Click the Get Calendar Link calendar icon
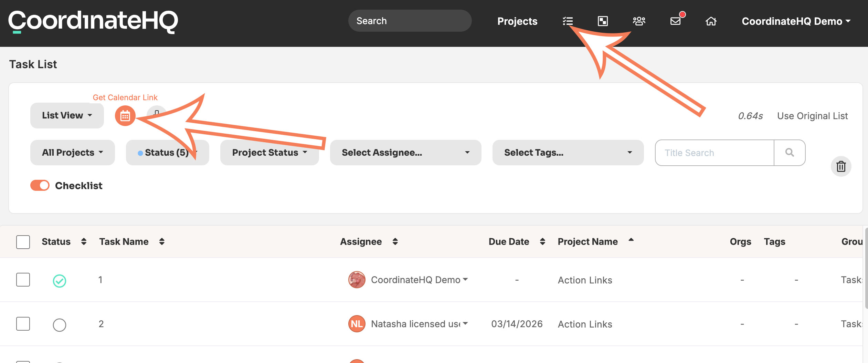This screenshot has width=868, height=363. coord(125,116)
